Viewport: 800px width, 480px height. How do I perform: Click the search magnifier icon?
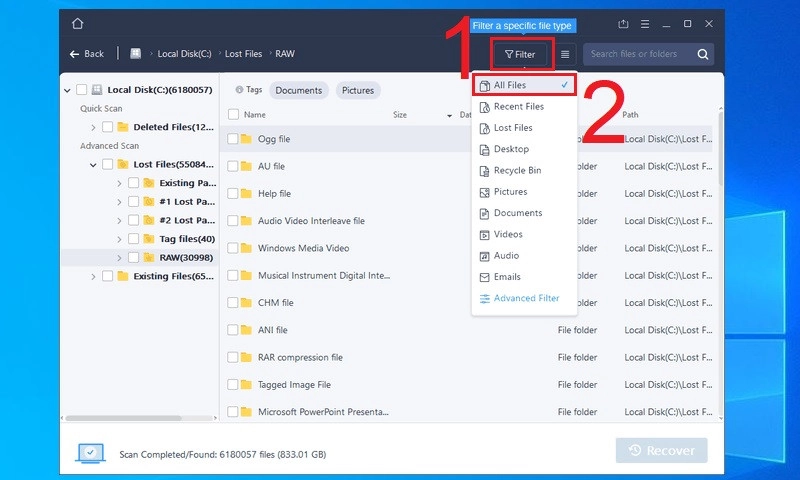pyautogui.click(x=703, y=54)
